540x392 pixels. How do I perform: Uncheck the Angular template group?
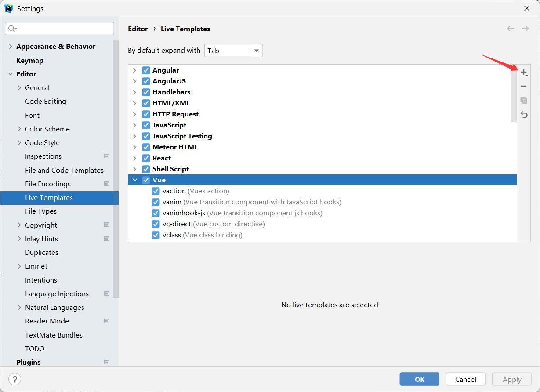click(x=146, y=70)
